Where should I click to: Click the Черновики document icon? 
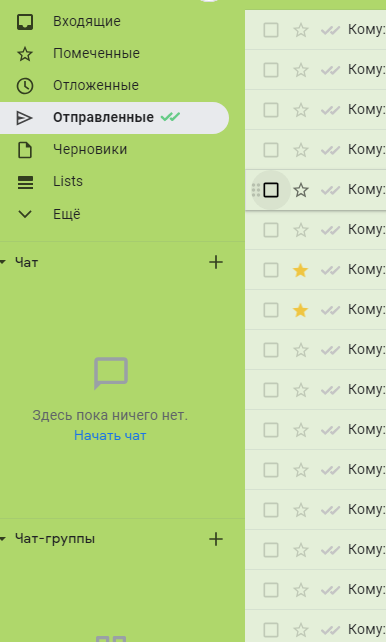(25, 150)
